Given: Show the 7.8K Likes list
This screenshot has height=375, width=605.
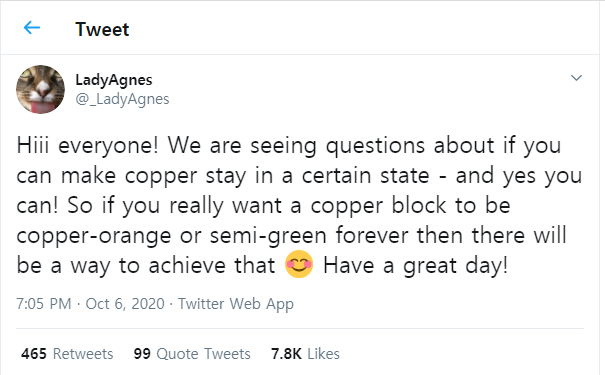Looking at the screenshot, I should point(305,354).
